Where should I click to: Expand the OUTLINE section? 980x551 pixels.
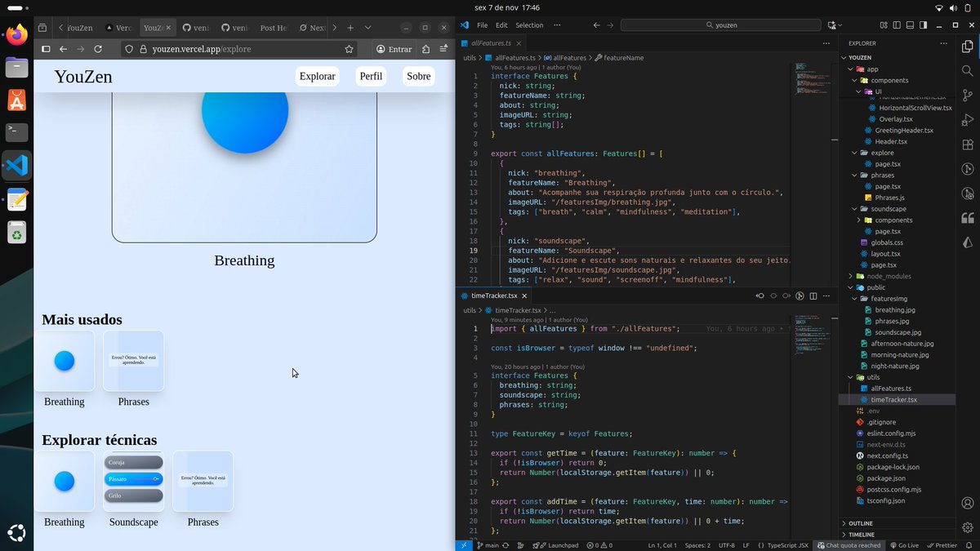pyautogui.click(x=898, y=523)
